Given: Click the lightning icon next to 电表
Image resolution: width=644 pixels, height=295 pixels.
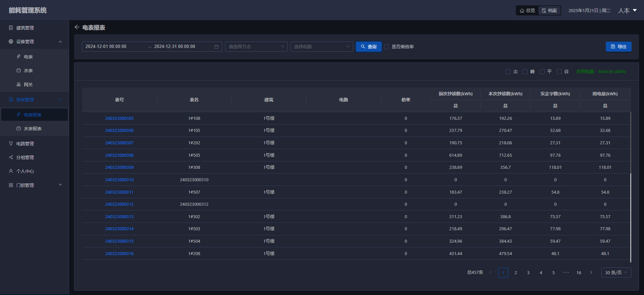Looking at the screenshot, I should tap(19, 57).
